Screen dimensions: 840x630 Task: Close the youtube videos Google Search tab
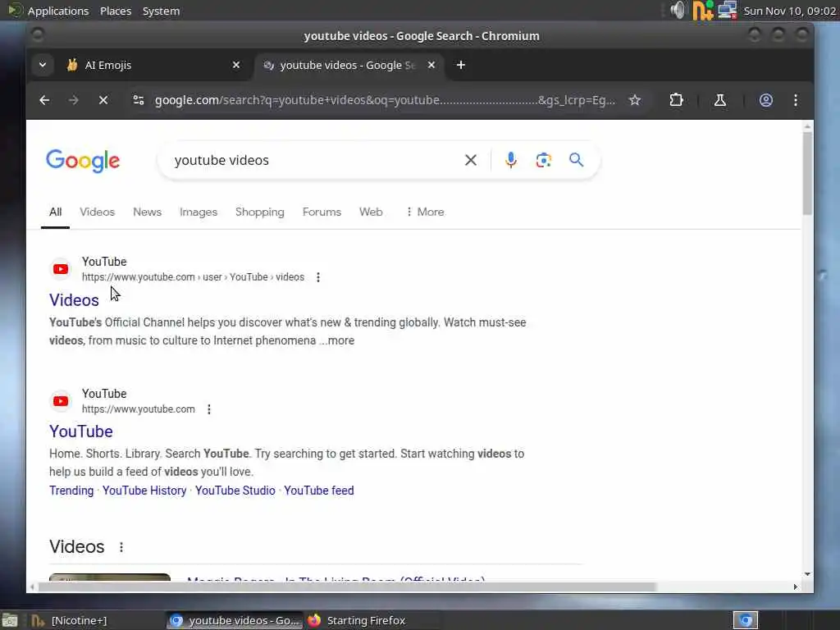pyautogui.click(x=431, y=65)
